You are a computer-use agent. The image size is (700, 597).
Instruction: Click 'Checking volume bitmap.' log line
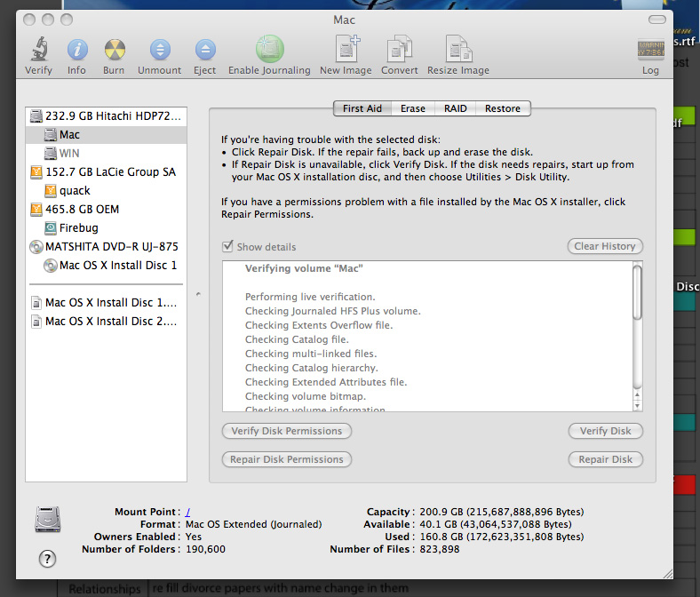(306, 396)
